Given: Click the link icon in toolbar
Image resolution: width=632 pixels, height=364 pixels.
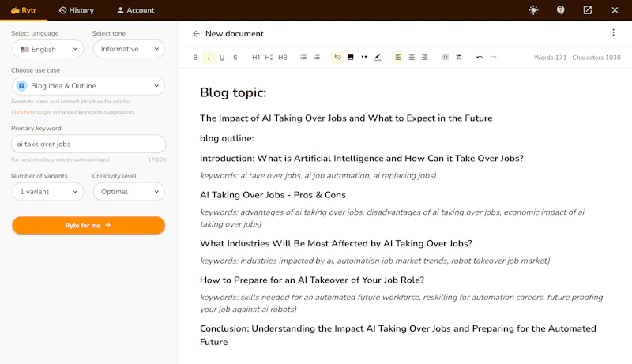Looking at the screenshot, I should [337, 58].
